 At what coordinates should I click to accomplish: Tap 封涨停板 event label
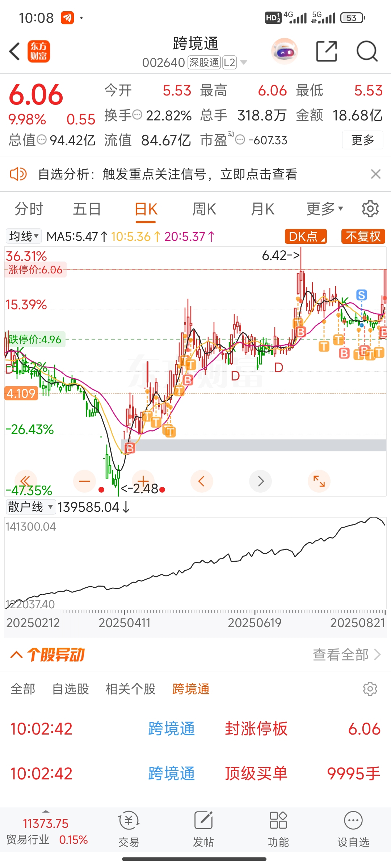256,729
